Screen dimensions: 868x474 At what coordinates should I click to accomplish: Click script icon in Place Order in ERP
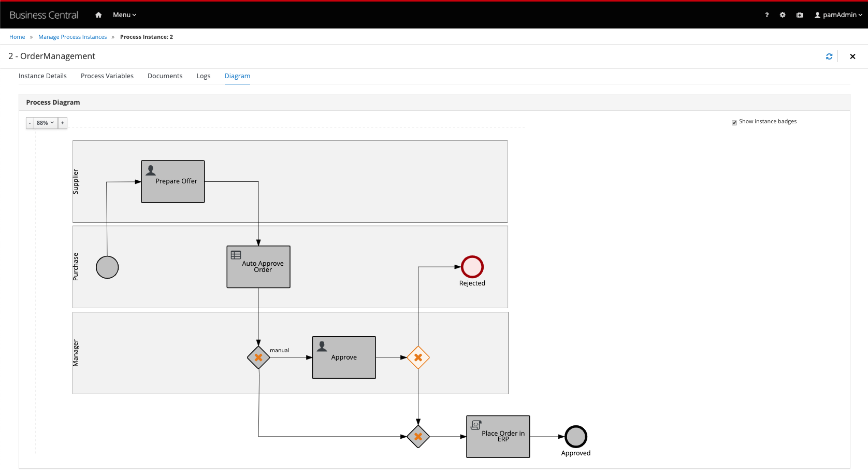tap(476, 425)
